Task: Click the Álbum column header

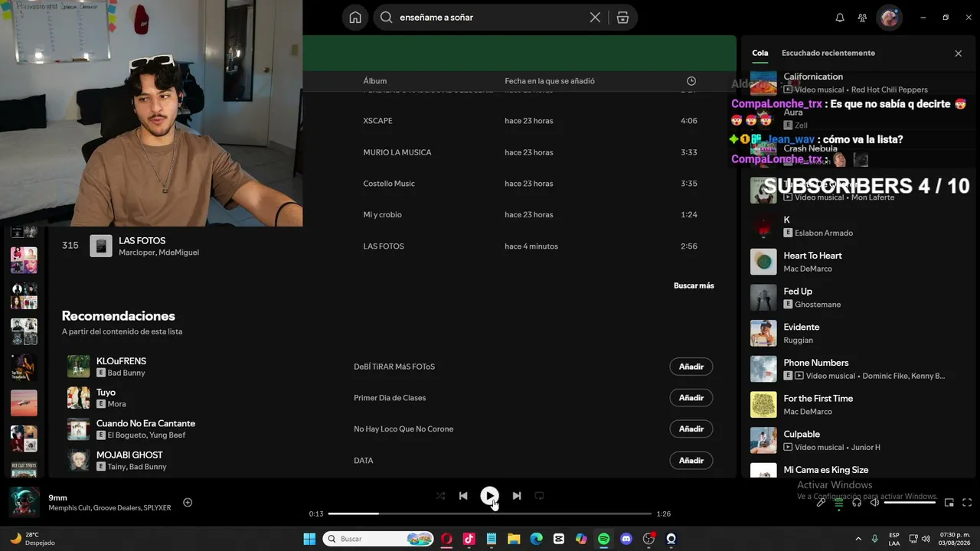Action: [375, 81]
